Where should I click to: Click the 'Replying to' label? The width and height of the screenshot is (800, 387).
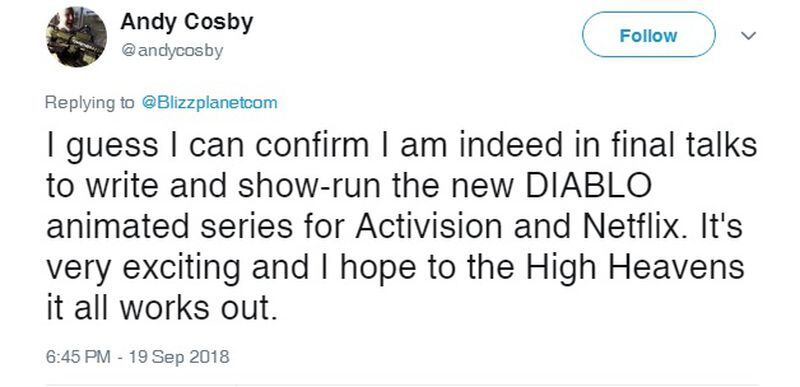(89, 103)
